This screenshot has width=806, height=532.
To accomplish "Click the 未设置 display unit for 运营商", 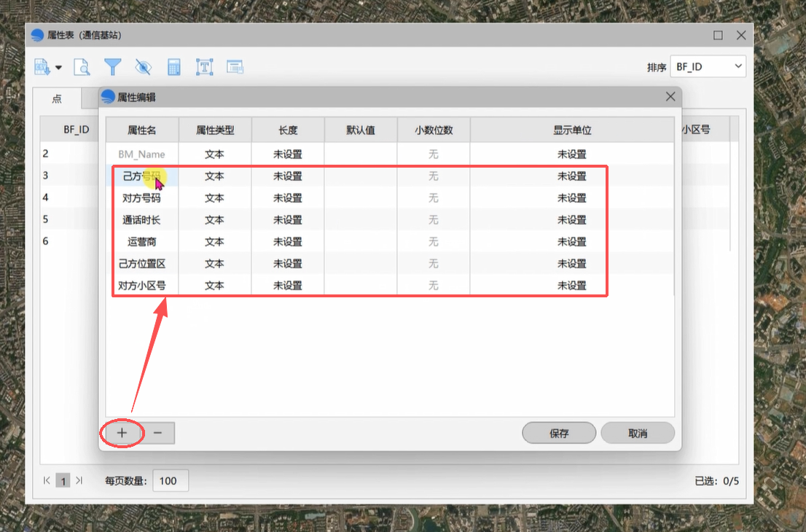I will (572, 241).
